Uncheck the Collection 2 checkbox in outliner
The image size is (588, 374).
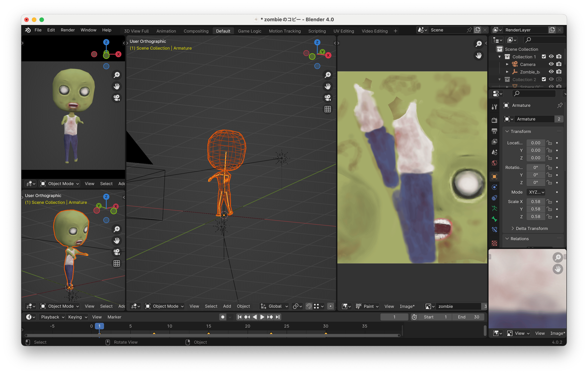pyautogui.click(x=544, y=79)
